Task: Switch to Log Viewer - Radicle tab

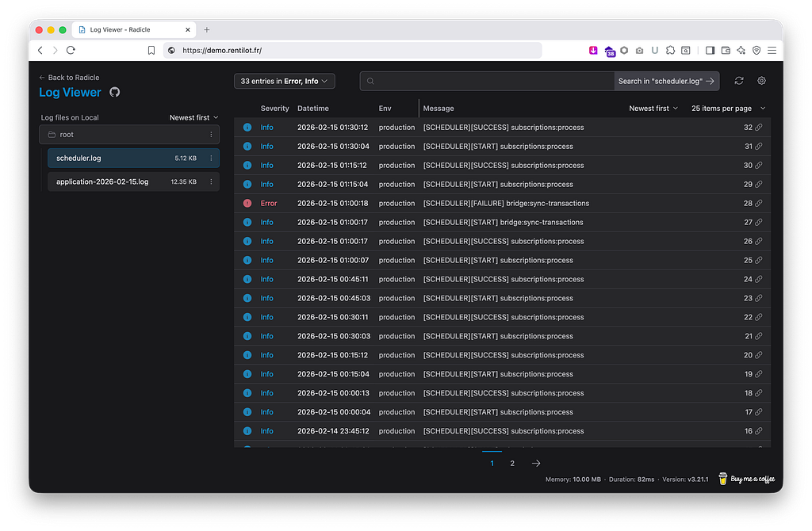Action: pos(132,30)
